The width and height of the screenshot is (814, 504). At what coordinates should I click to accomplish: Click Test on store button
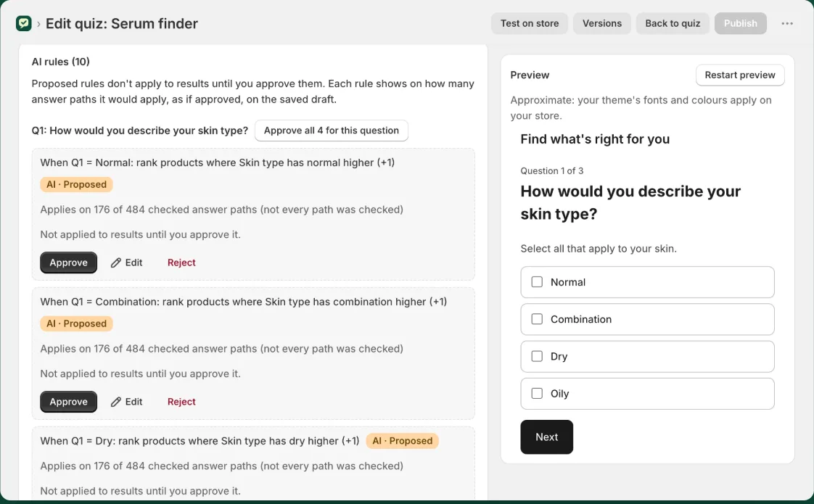coord(530,23)
